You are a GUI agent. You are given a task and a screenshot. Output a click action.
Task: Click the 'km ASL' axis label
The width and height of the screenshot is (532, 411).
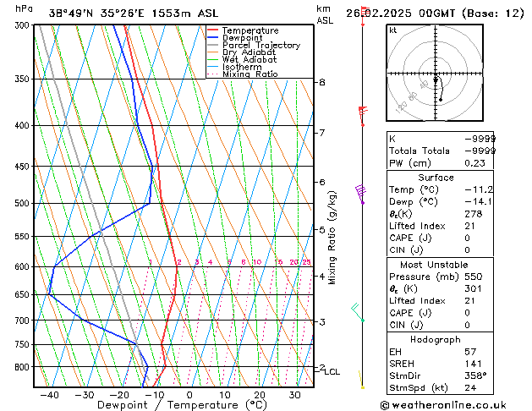point(325,14)
